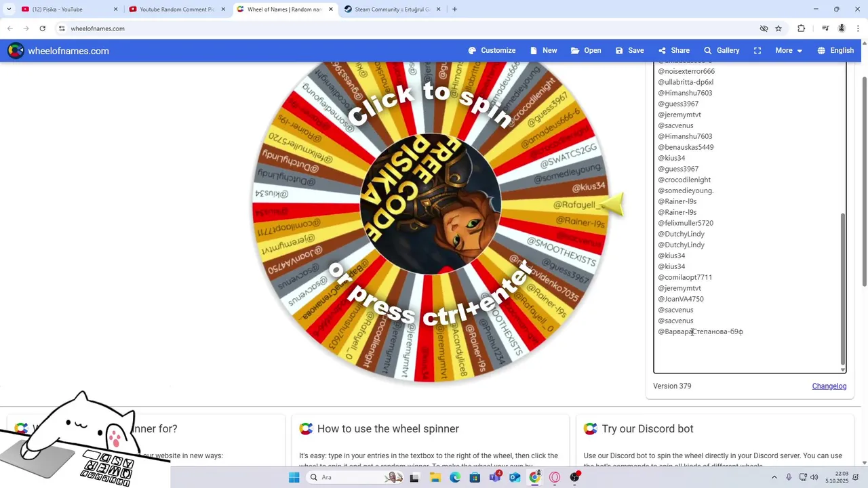Save the current wheel
868x488 pixels.
(629, 51)
